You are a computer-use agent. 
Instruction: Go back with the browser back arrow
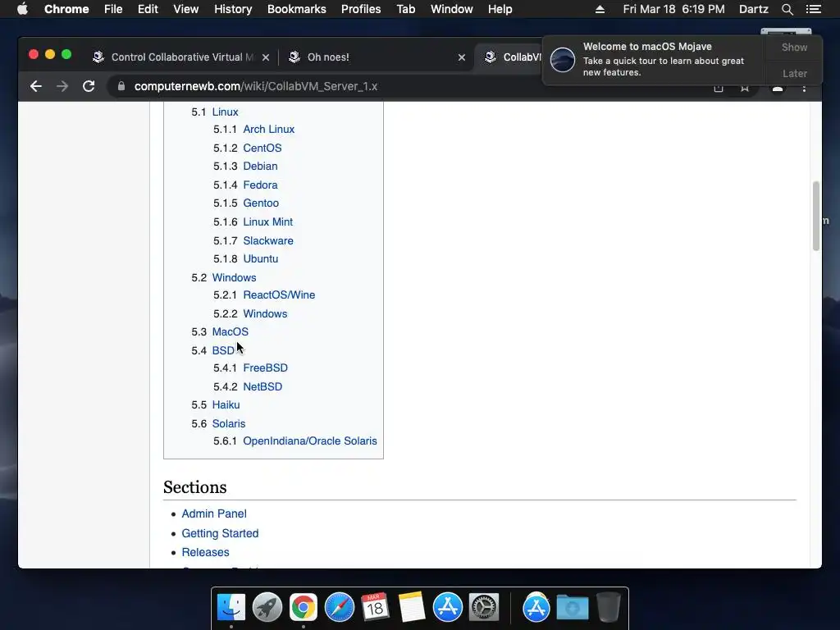point(36,86)
